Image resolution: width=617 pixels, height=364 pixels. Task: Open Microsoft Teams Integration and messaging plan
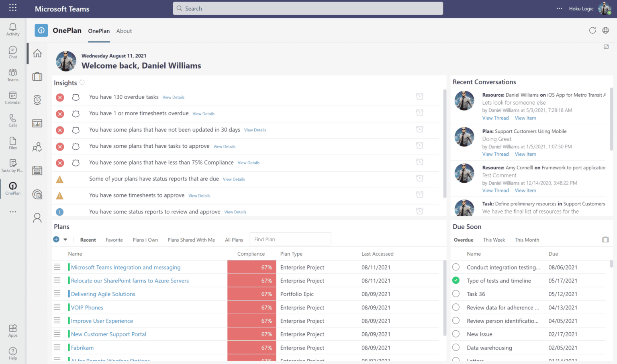pyautogui.click(x=126, y=267)
